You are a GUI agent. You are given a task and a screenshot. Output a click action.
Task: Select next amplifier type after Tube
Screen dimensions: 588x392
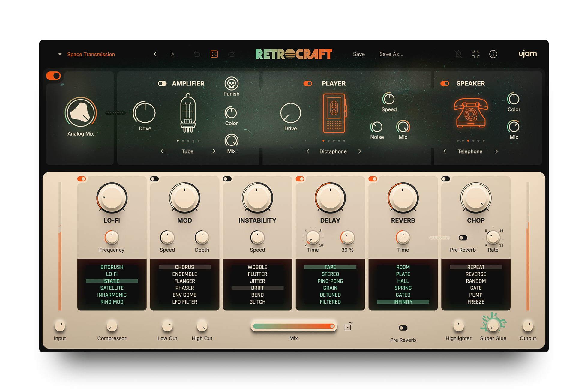pos(214,151)
